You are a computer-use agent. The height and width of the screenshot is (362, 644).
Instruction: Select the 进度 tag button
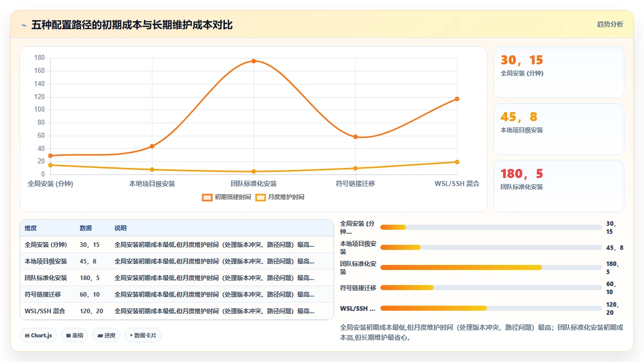pos(106,335)
